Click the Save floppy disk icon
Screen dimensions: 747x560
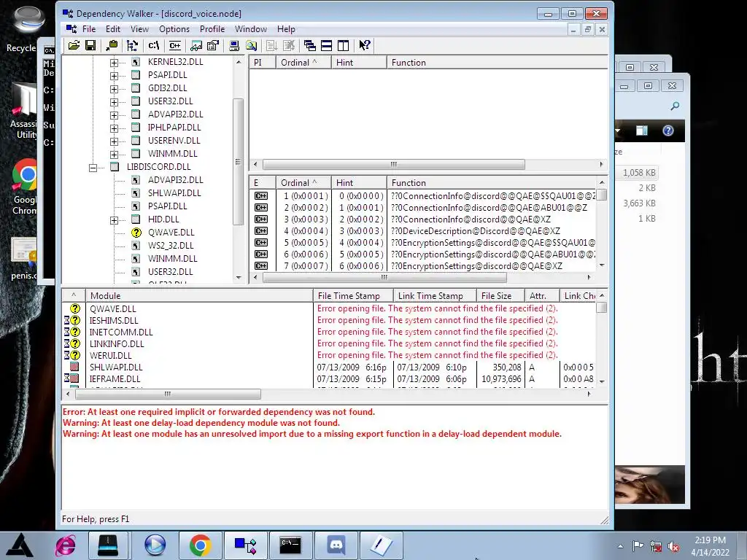coord(90,45)
